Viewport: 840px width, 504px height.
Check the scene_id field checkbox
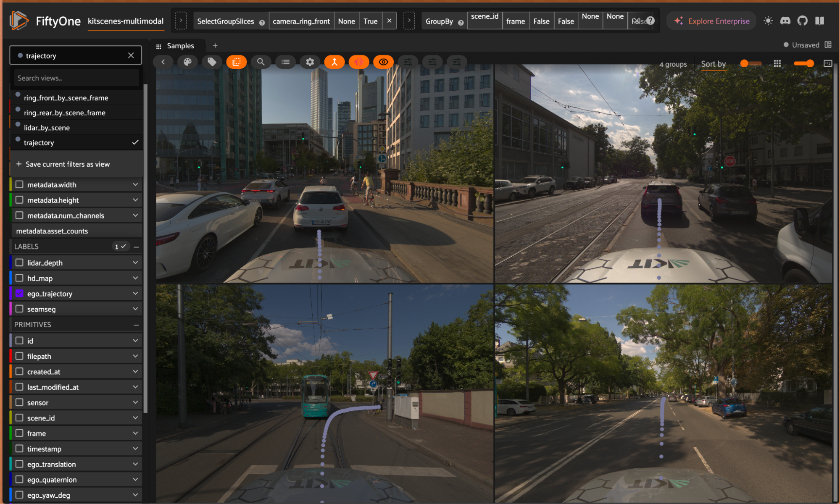coord(19,418)
